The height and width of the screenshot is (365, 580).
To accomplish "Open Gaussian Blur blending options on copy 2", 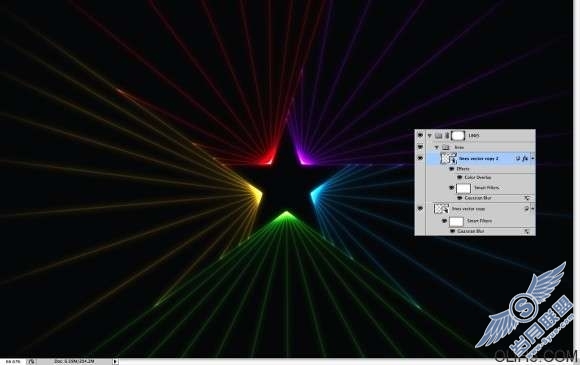I will 527,198.
